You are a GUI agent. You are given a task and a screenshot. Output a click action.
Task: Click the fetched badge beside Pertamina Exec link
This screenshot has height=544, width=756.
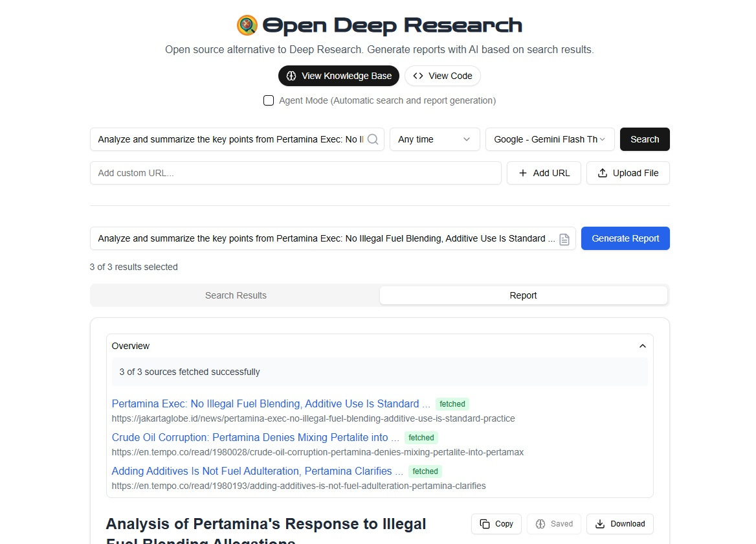point(452,404)
